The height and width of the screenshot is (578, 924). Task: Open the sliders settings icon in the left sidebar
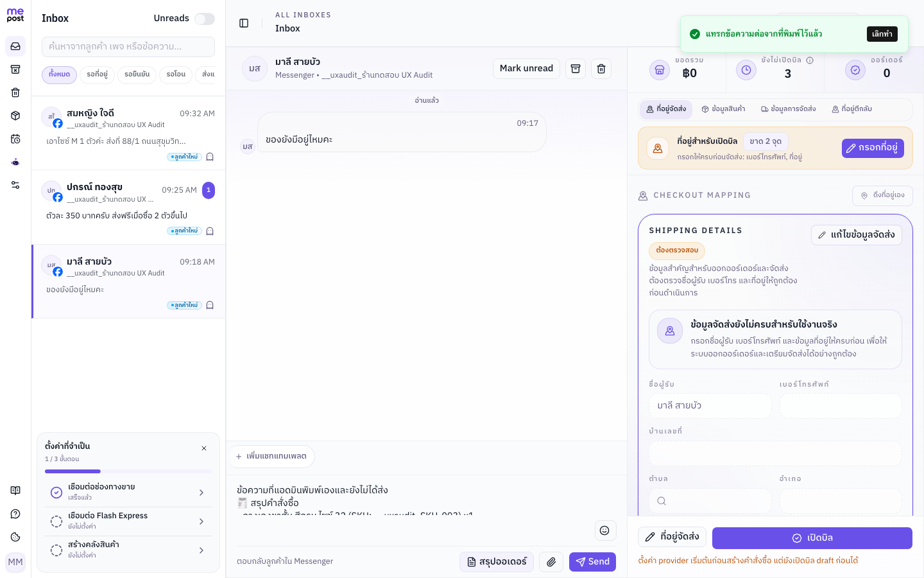15,185
